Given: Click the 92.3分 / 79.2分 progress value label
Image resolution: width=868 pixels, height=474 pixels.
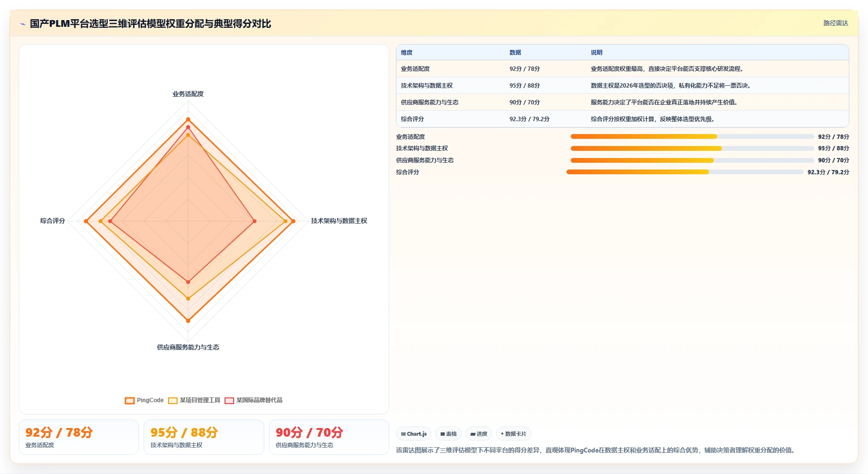Looking at the screenshot, I should (x=828, y=172).
